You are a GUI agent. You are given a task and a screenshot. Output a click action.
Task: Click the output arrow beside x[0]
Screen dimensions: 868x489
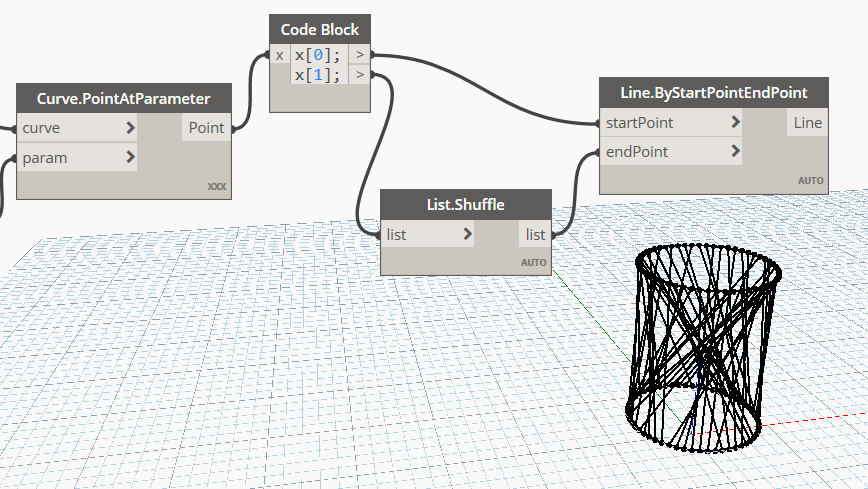360,55
